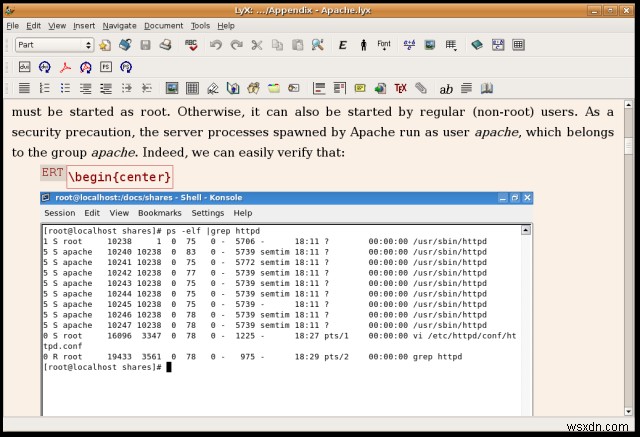The image size is (640, 437).
Task: Open the Font text style dropdown
Action: pos(384,45)
